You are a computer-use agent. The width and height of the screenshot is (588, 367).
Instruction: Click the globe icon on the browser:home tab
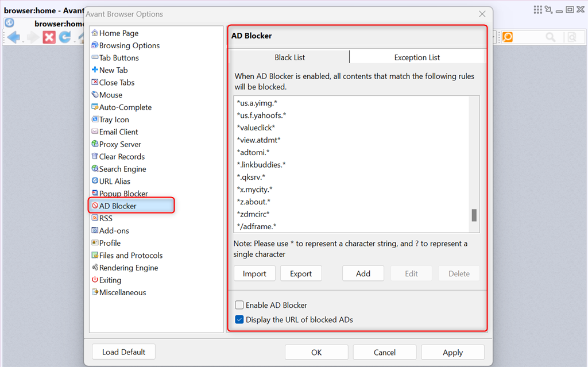[x=9, y=23]
